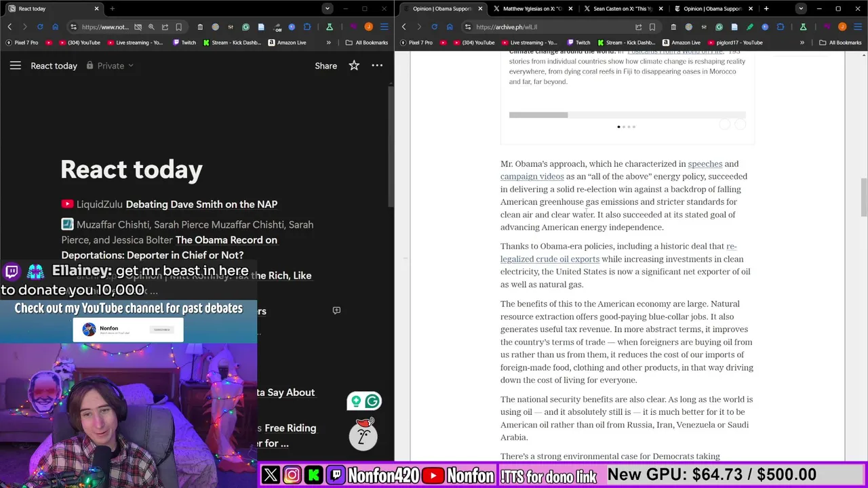
Task: Open the Notion page three-dot options menu
Action: pos(377,66)
